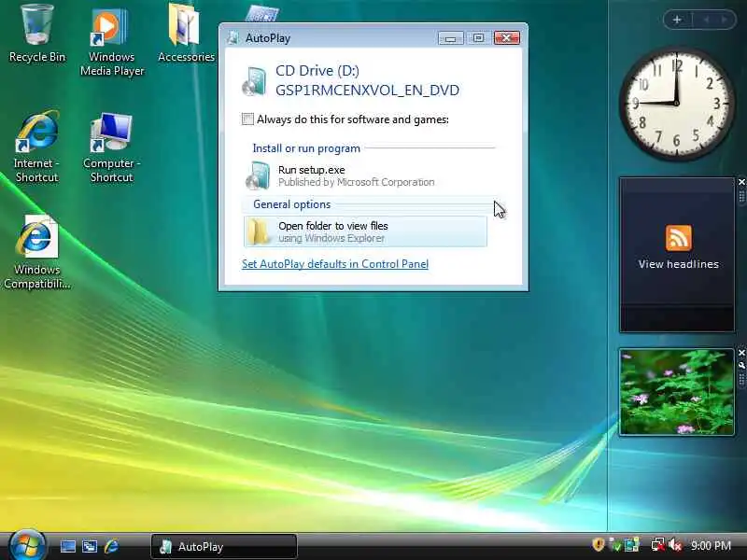
Task: Choose Run setup.exe in AutoPlay
Action: tap(366, 175)
